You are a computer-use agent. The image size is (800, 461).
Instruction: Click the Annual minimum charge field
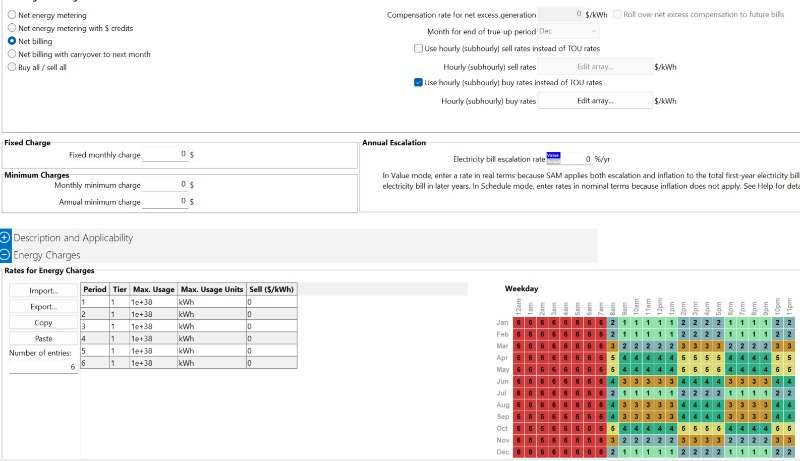164,201
